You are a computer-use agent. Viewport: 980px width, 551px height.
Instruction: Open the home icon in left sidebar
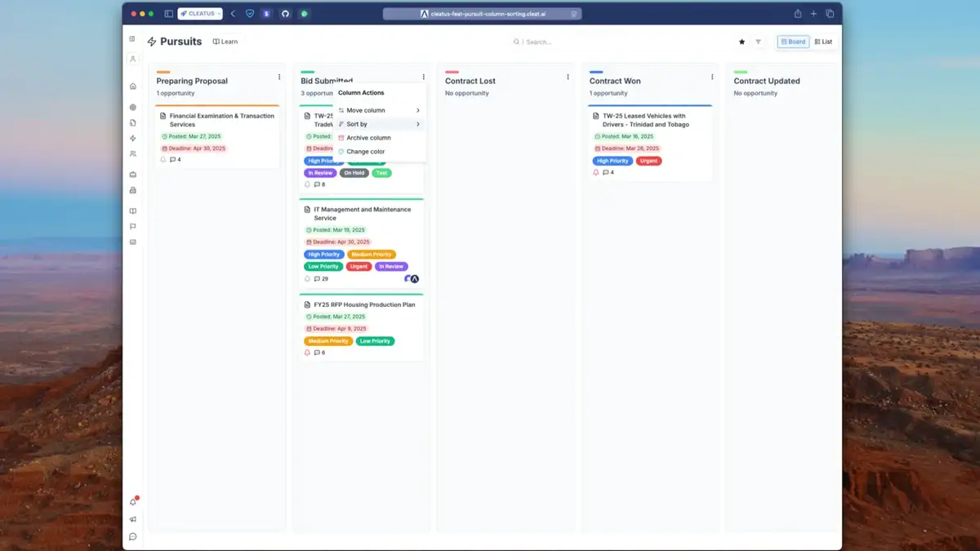click(x=133, y=86)
